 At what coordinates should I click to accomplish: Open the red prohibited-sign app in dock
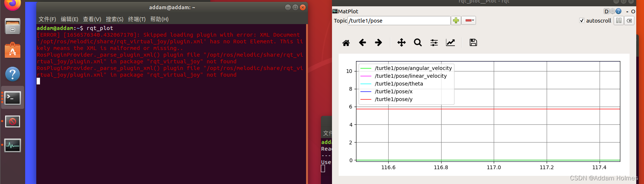point(13,121)
